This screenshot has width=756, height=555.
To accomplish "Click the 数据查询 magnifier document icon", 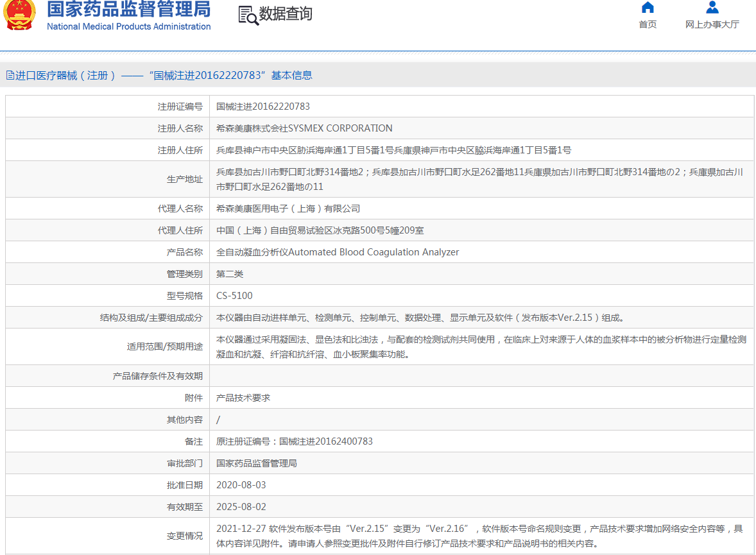I will tap(248, 15).
